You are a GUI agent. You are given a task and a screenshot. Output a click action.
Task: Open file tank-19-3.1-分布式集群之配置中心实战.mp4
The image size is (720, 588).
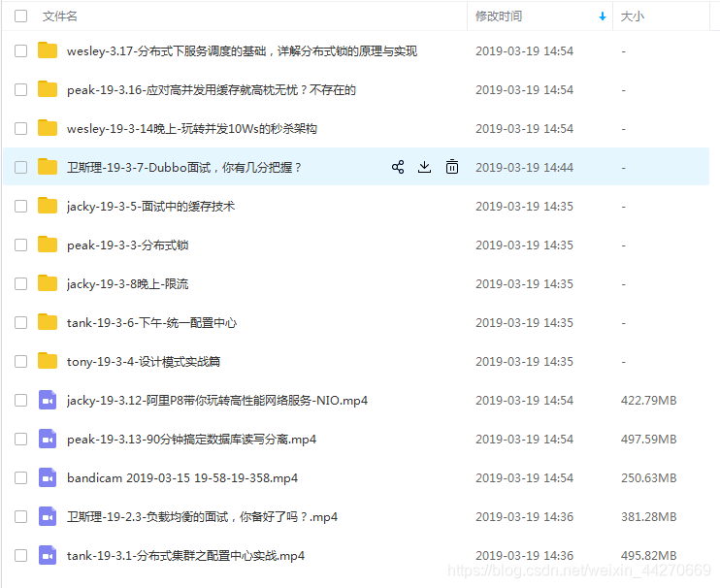point(185,555)
